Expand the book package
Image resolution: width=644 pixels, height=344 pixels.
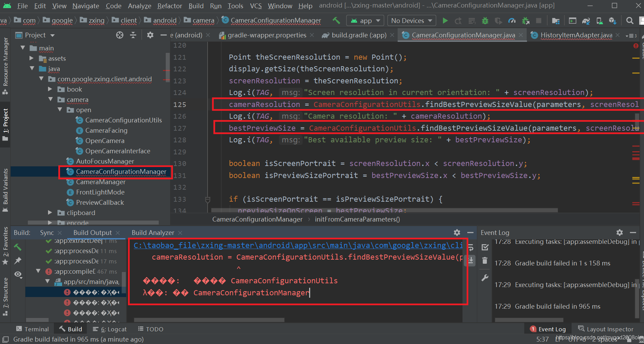(x=50, y=89)
